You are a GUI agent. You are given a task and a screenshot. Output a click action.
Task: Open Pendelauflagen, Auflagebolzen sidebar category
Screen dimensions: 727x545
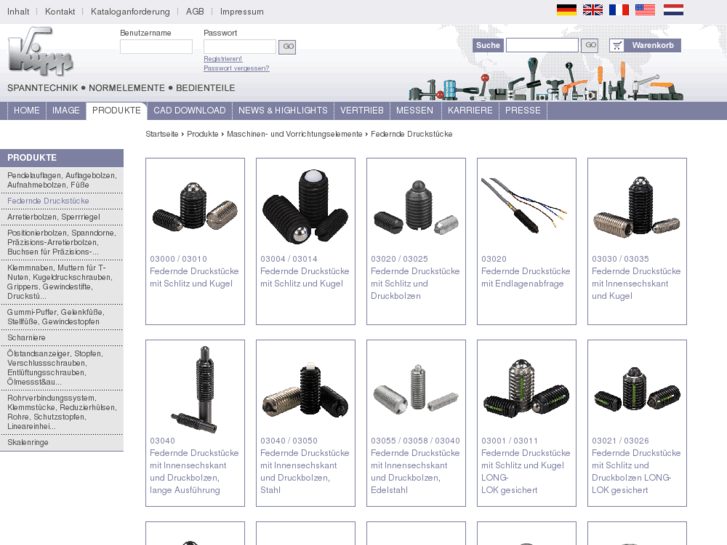[62, 180]
